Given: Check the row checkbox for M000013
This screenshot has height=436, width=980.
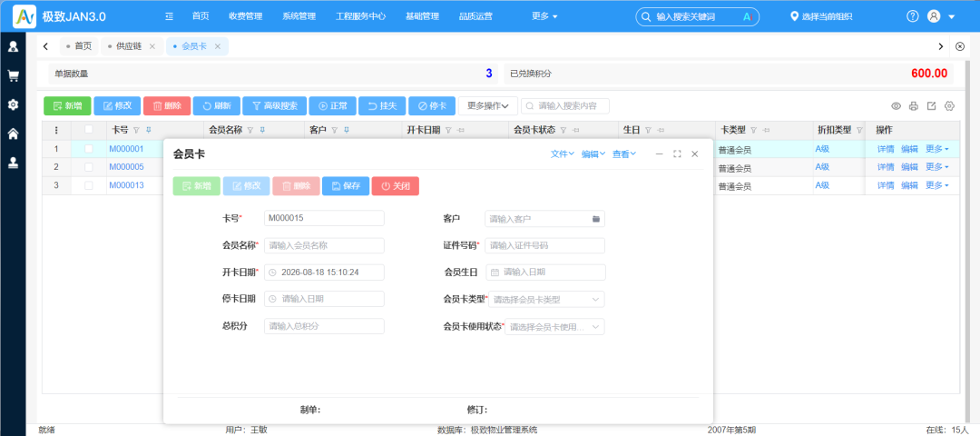Looking at the screenshot, I should coord(89,185).
